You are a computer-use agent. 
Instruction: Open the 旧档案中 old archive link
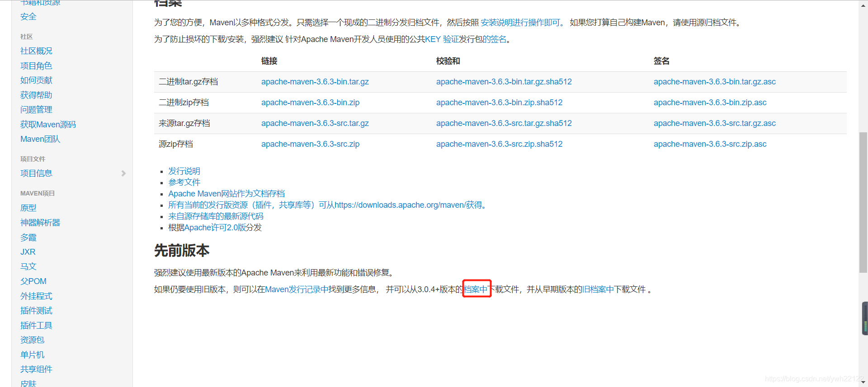point(598,289)
